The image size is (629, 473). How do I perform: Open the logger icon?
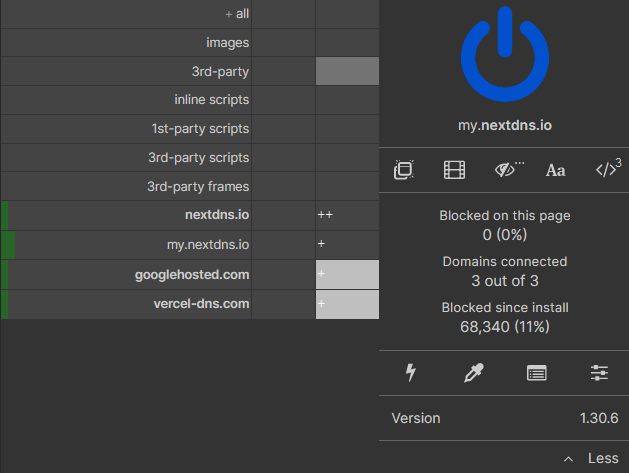pyautogui.click(x=537, y=373)
